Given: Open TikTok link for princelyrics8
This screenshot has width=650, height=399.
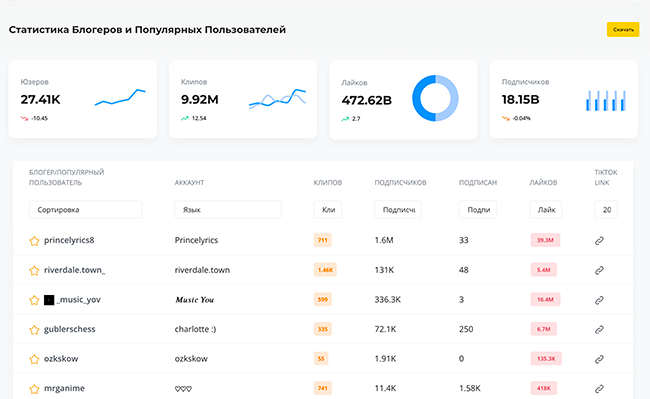Looking at the screenshot, I should [x=599, y=241].
